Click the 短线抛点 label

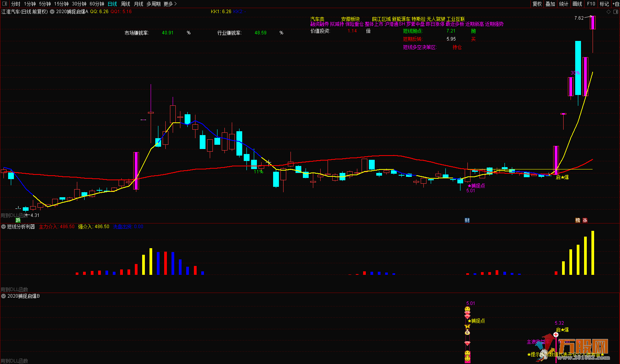[x=413, y=31]
